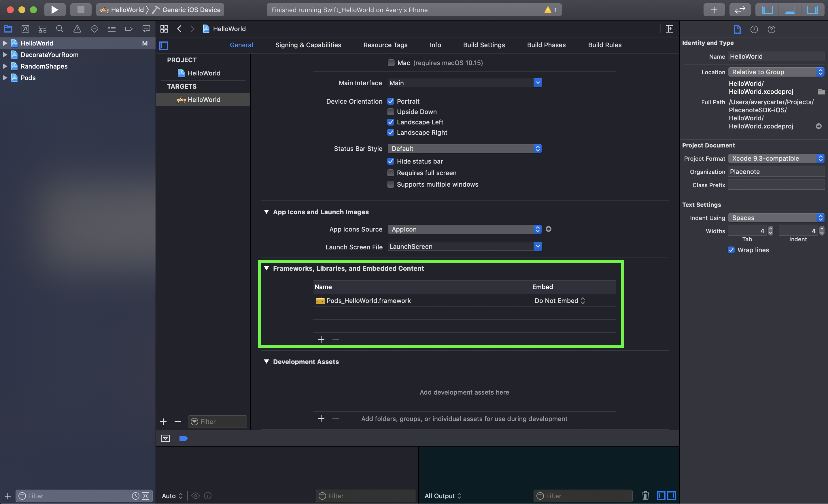828x504 pixels.
Task: Show the Quick Help inspector
Action: 772,29
